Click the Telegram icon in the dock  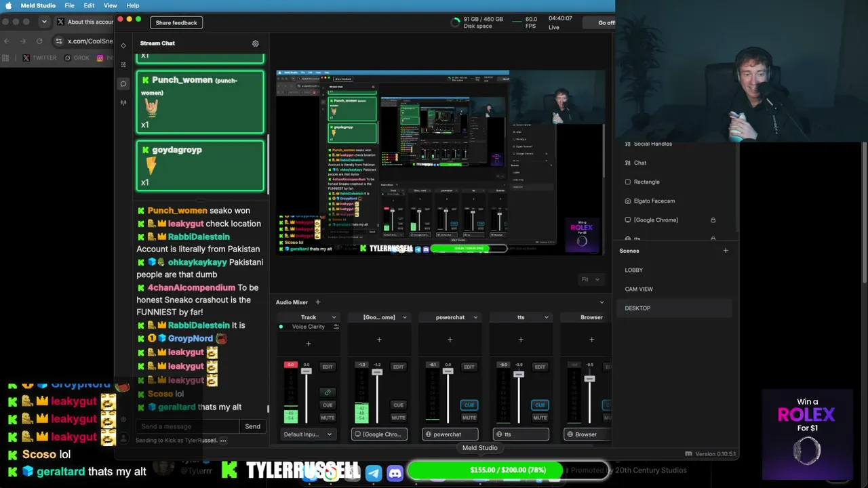click(x=374, y=473)
